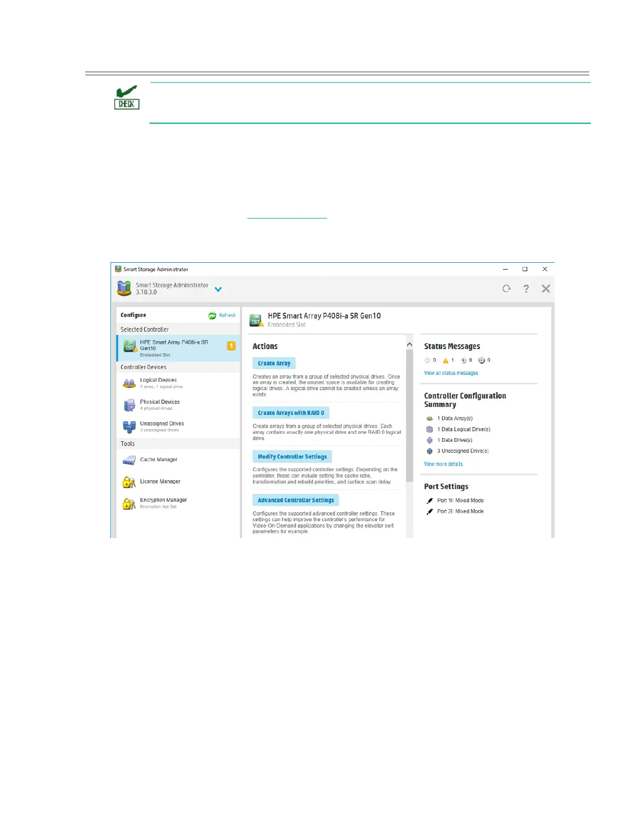Image resolution: width=644 pixels, height=834 pixels.
Task: Open the Smart Storage Administrator dropdown chevron
Action: [218, 289]
